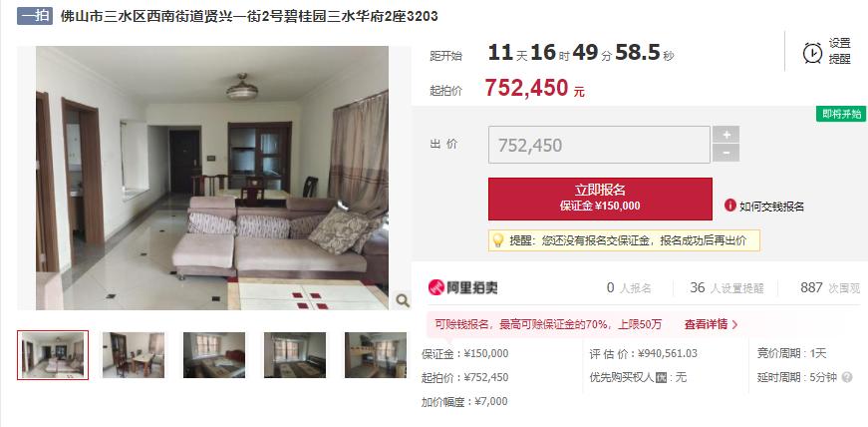This screenshot has width=868, height=427.
Task: Select the first living room thumbnail
Action: pos(53,355)
